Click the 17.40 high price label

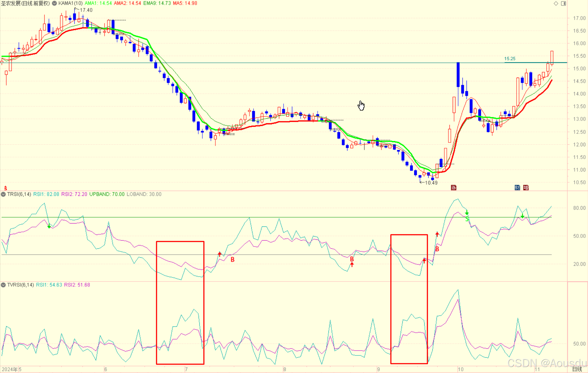coord(86,10)
